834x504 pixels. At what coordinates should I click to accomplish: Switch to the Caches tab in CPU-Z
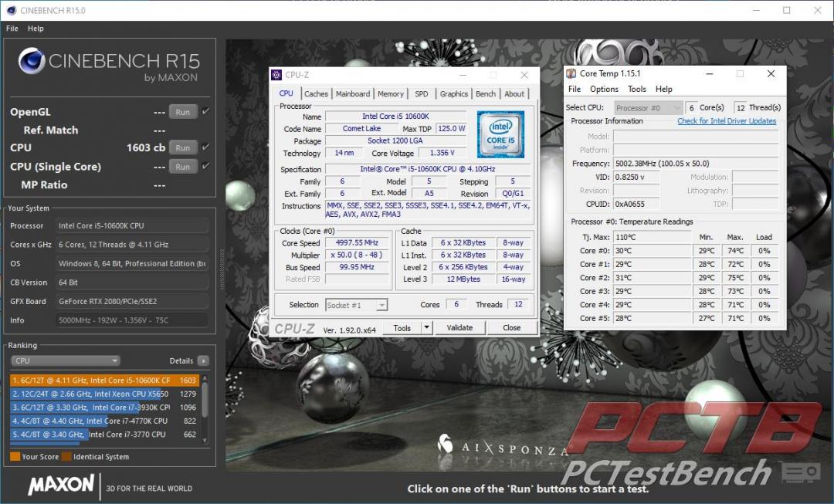(316, 93)
